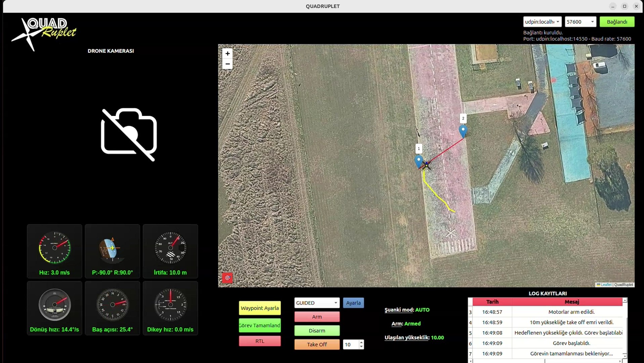The width and height of the screenshot is (644, 363).
Task: Click the 'Ulaşılan yükseklik: 10.00' text
Action: click(414, 337)
